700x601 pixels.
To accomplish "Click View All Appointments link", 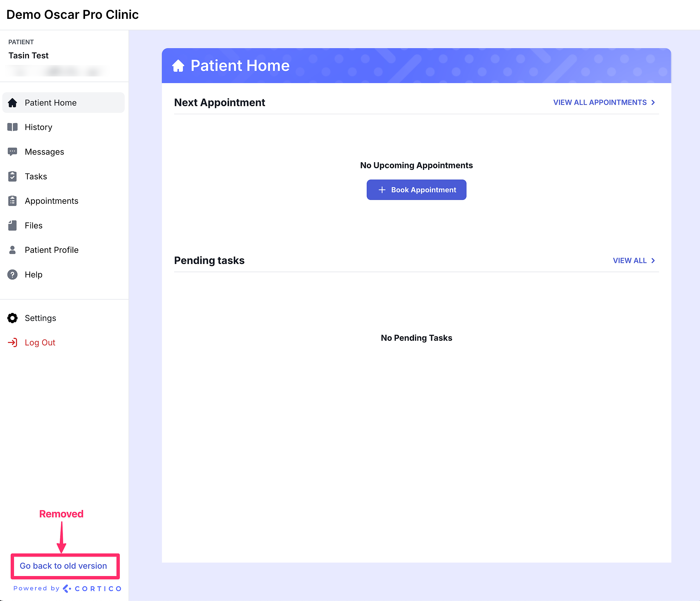I will click(600, 102).
